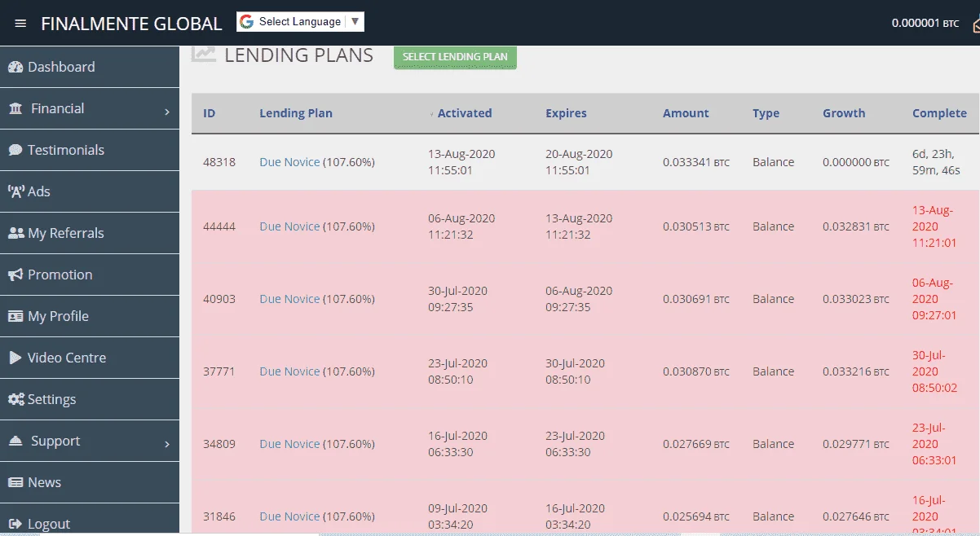Expand the Financial submenu chevron
Viewport: 980px width, 536px height.
[x=167, y=111]
